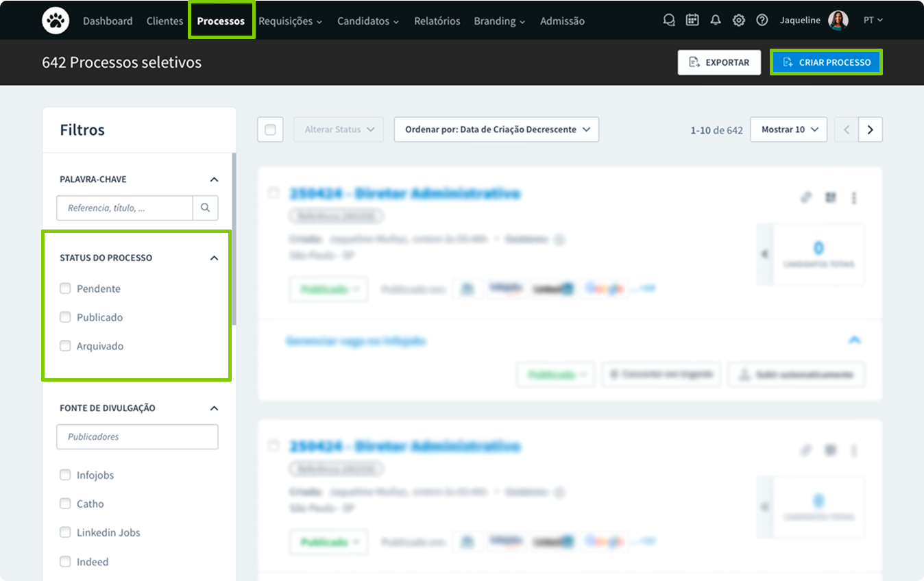924x581 pixels.
Task: Open the settings gear icon
Action: [739, 21]
